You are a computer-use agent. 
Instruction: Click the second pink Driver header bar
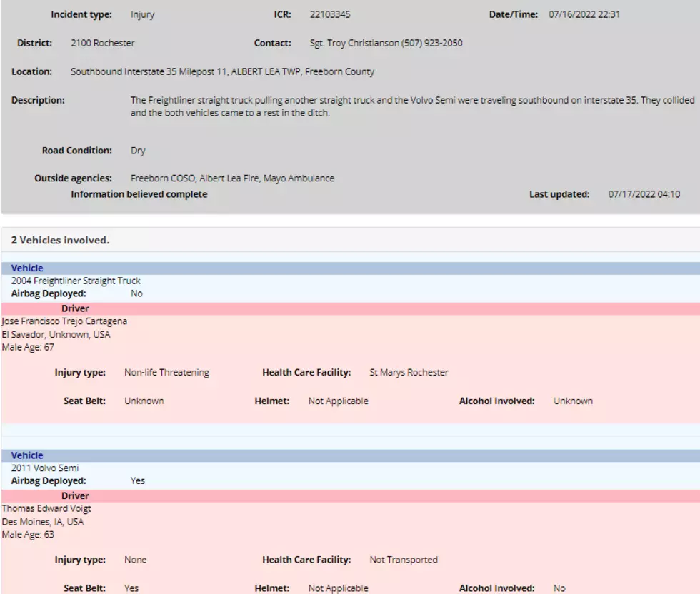point(351,495)
